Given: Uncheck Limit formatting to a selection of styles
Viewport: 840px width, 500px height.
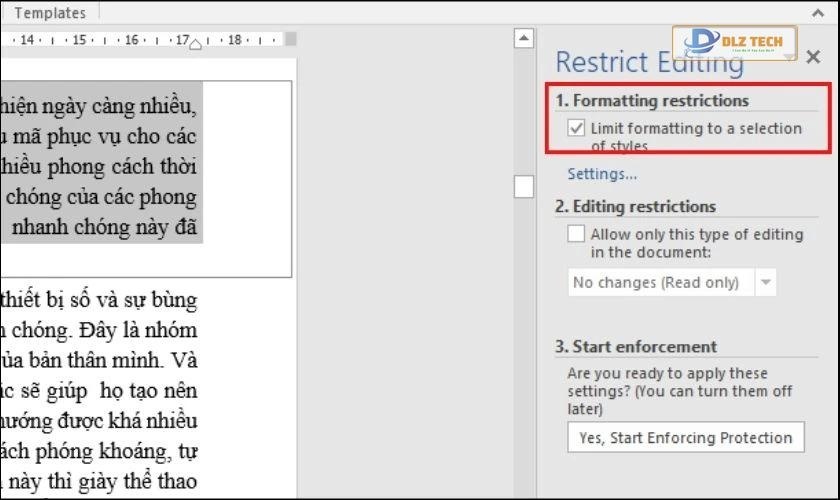Looking at the screenshot, I should click(x=576, y=128).
